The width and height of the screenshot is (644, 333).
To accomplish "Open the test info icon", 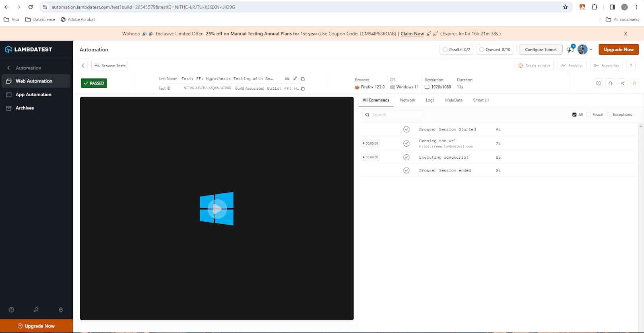I will [599, 83].
